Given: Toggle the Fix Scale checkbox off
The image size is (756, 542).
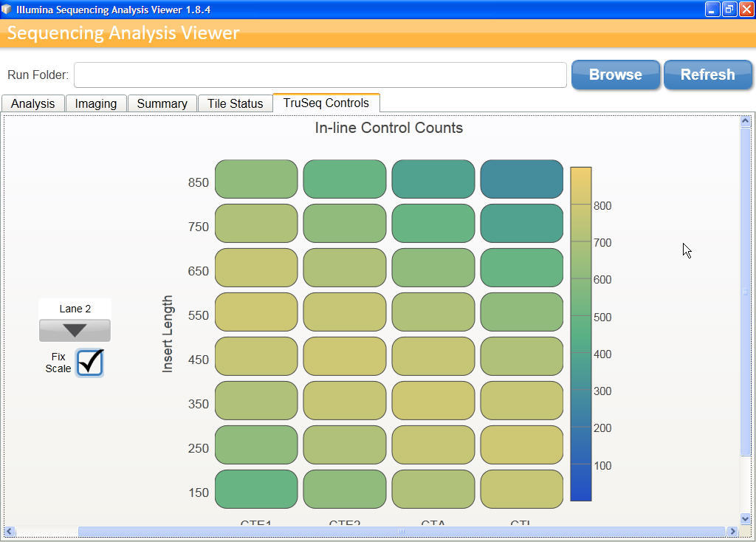Looking at the screenshot, I should [x=89, y=363].
